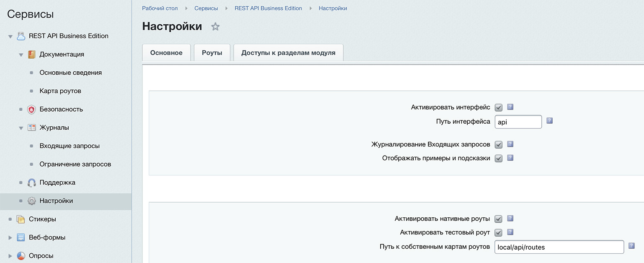The width and height of the screenshot is (644, 263).
Task: Click the Журналы icon in sidebar
Action: [x=32, y=128]
